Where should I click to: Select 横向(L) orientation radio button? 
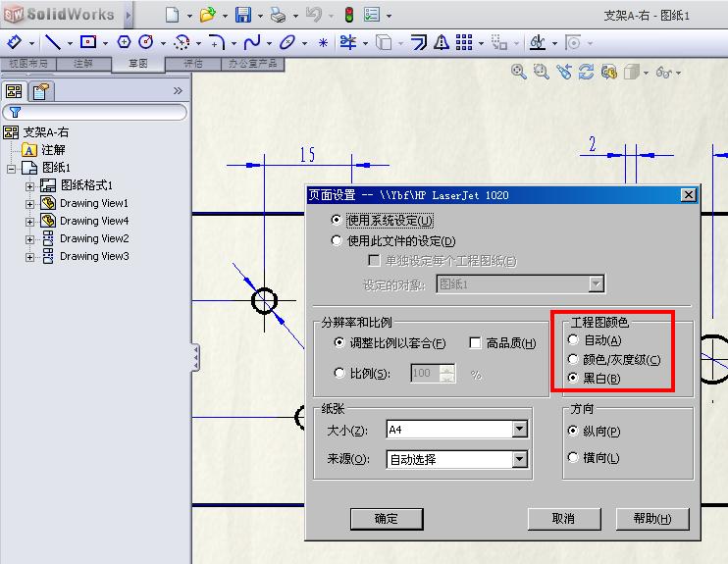coord(573,458)
